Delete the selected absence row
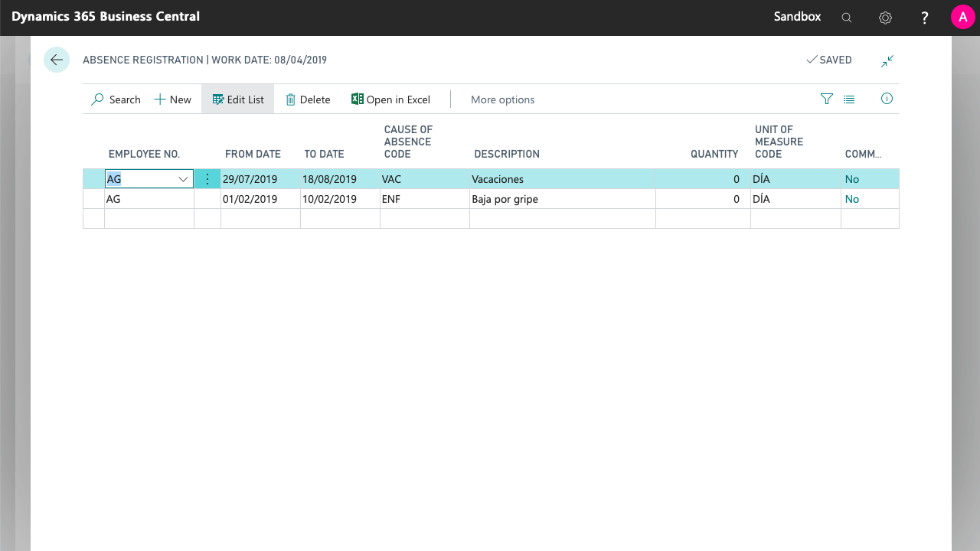Viewport: 980px width, 551px height. (308, 99)
